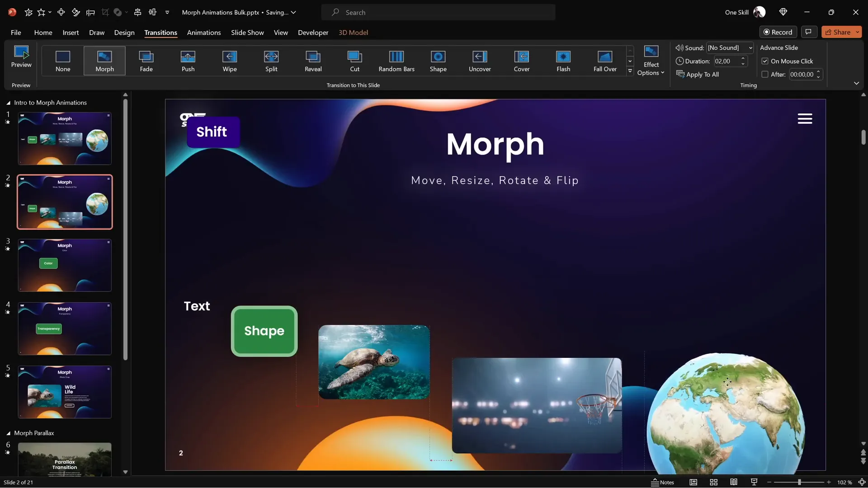Open Effect Options dropdown

(x=651, y=61)
